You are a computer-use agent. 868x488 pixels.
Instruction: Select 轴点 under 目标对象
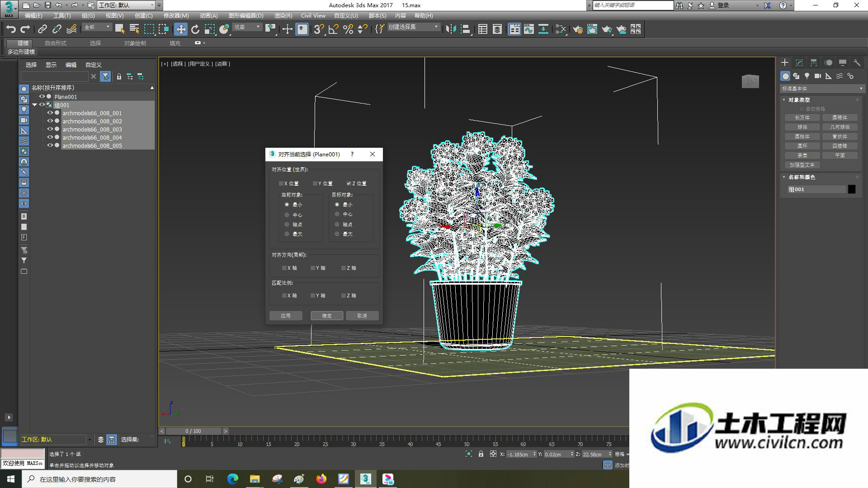[x=337, y=224]
